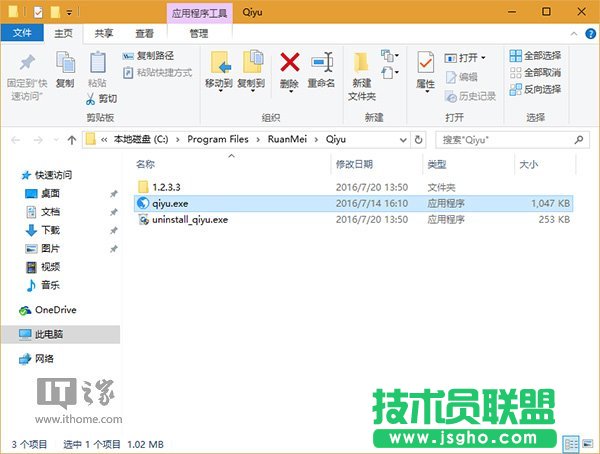The width and height of the screenshot is (600, 454).
Task: Open the Easy access dropdown icon
Action: click(390, 72)
